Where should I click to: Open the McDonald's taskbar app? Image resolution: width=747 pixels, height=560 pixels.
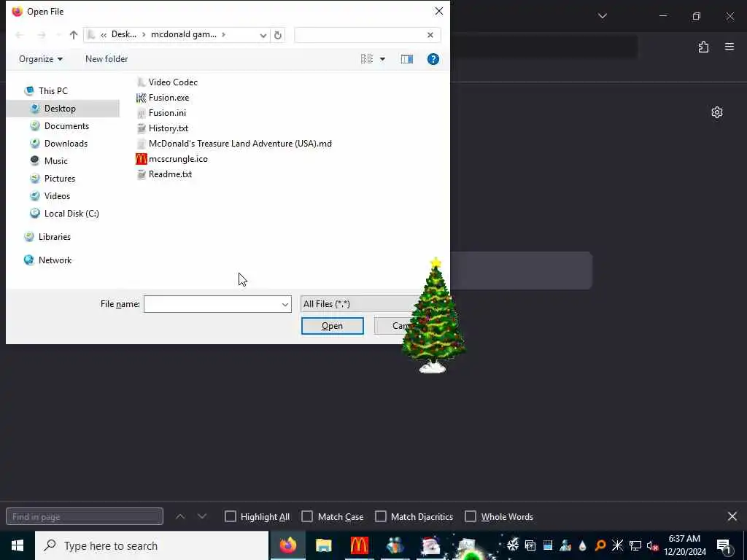(359, 545)
